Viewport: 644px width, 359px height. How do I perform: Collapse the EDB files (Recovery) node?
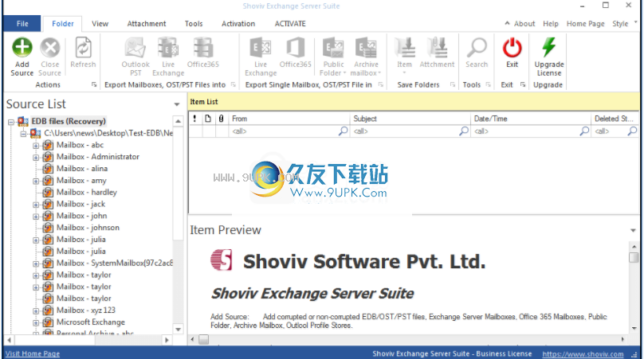coord(11,122)
